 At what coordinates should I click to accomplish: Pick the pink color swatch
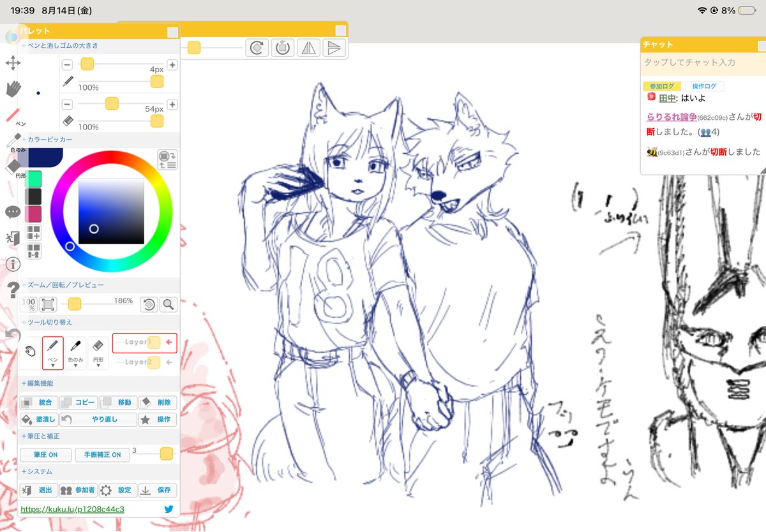pos(33,214)
